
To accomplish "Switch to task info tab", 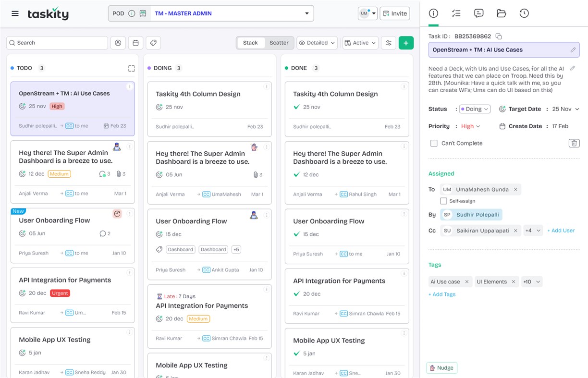I will pos(433,13).
